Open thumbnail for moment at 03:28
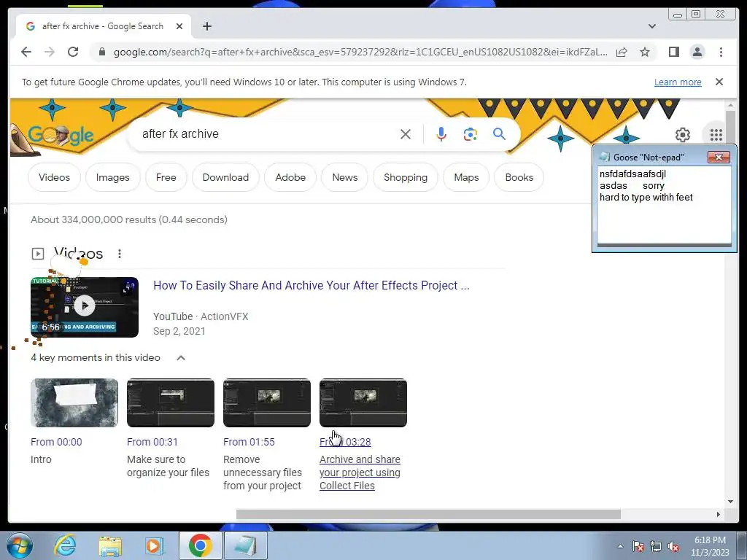The width and height of the screenshot is (747, 560). click(363, 402)
